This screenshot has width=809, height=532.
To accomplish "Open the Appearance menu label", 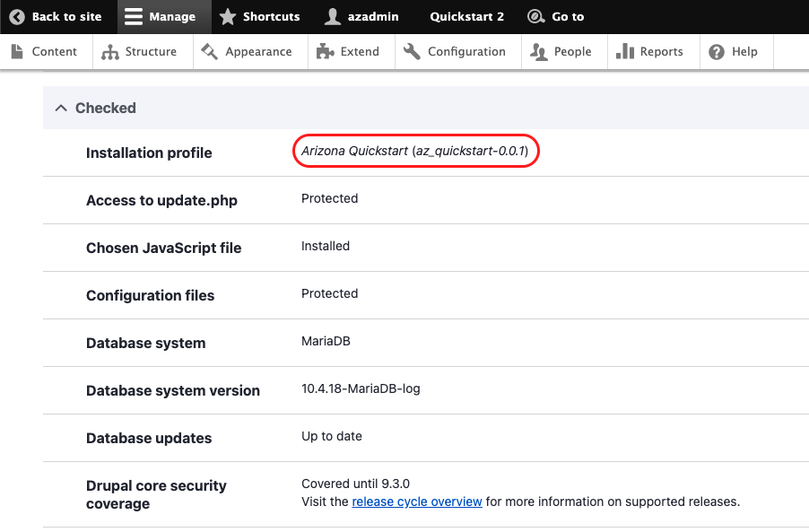I will [258, 52].
